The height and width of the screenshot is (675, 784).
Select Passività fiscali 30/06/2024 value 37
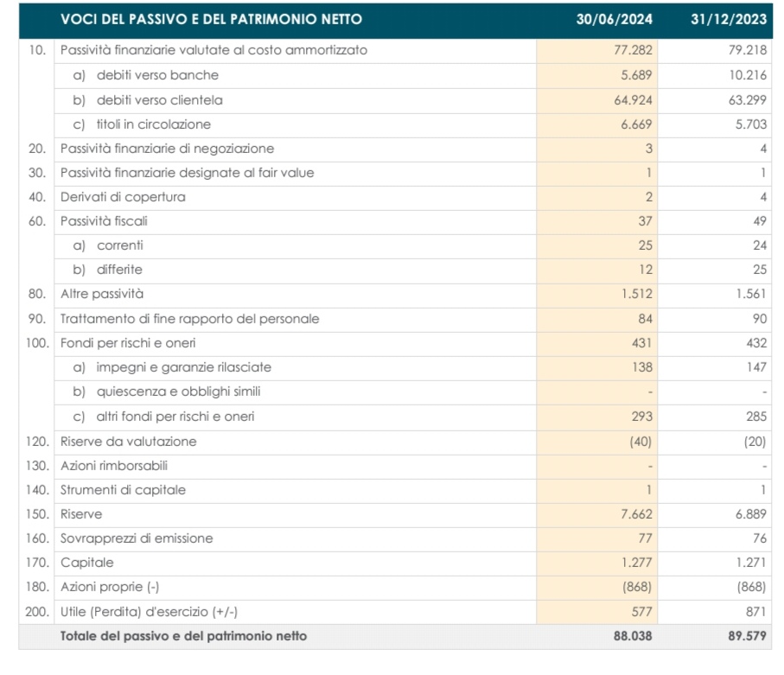coord(645,221)
